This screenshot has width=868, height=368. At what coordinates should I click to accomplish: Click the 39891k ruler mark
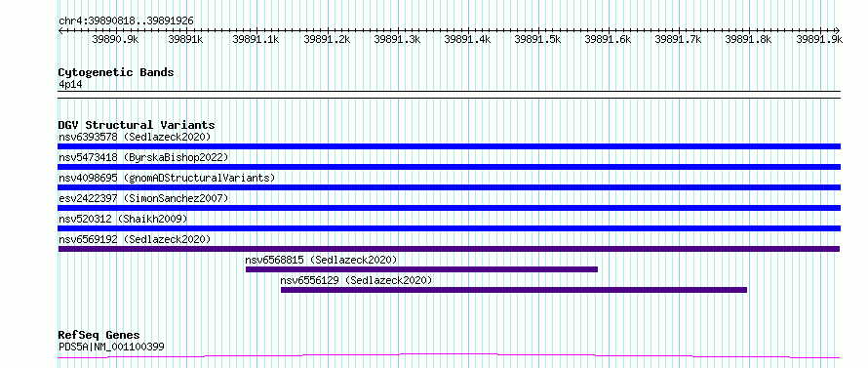(x=185, y=39)
